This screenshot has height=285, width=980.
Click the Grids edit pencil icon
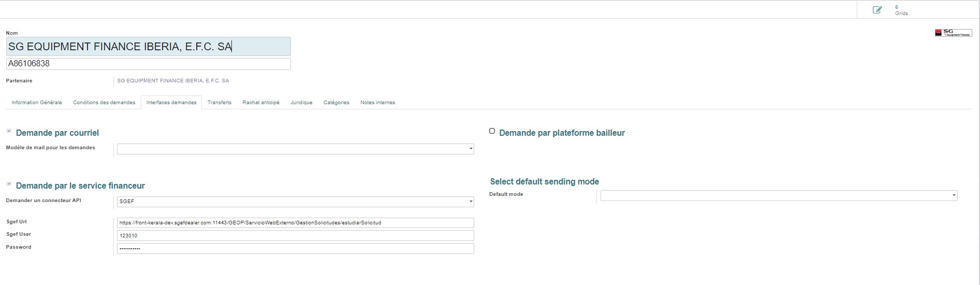pos(877,10)
